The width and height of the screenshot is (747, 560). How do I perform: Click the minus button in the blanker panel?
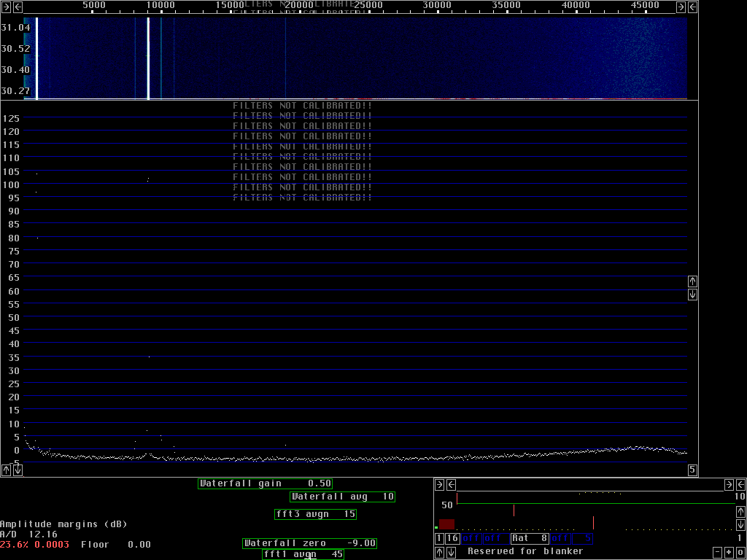coord(718,553)
